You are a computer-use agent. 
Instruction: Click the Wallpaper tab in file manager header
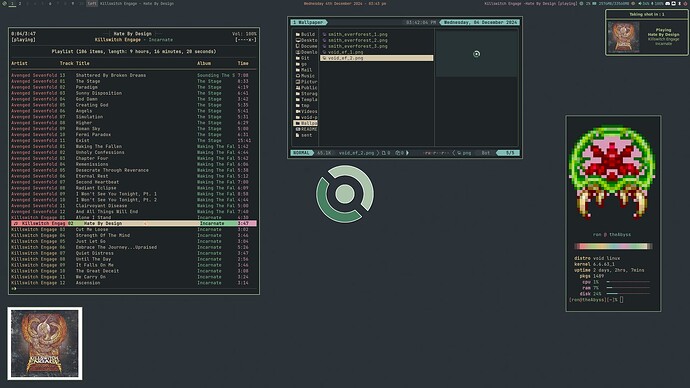click(x=308, y=22)
